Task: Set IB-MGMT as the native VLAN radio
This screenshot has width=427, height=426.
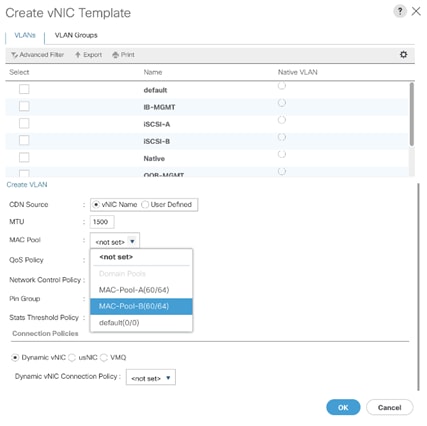Action: pyautogui.click(x=282, y=103)
